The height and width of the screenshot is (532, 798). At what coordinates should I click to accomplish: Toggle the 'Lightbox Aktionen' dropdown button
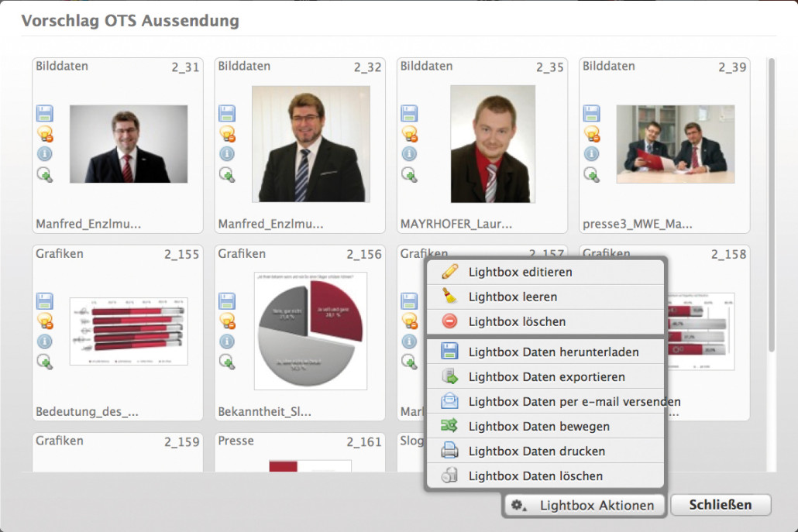coord(584,505)
